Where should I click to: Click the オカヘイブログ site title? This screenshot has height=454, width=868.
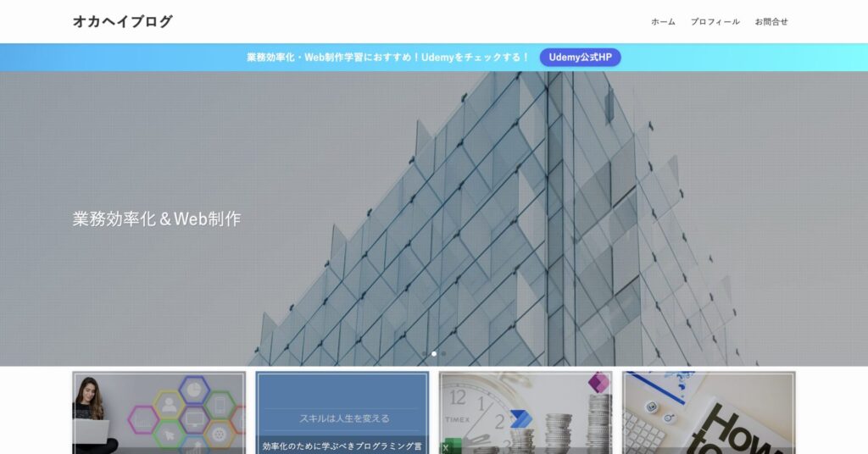pyautogui.click(x=122, y=22)
